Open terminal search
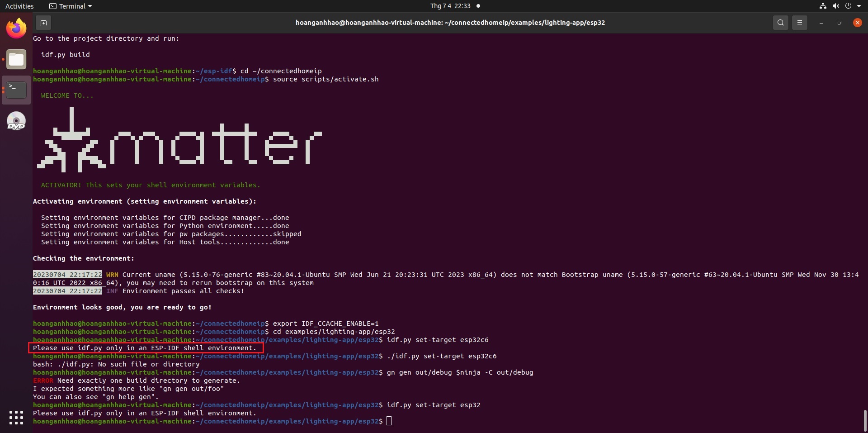Viewport: 868px width, 433px height. (780, 23)
